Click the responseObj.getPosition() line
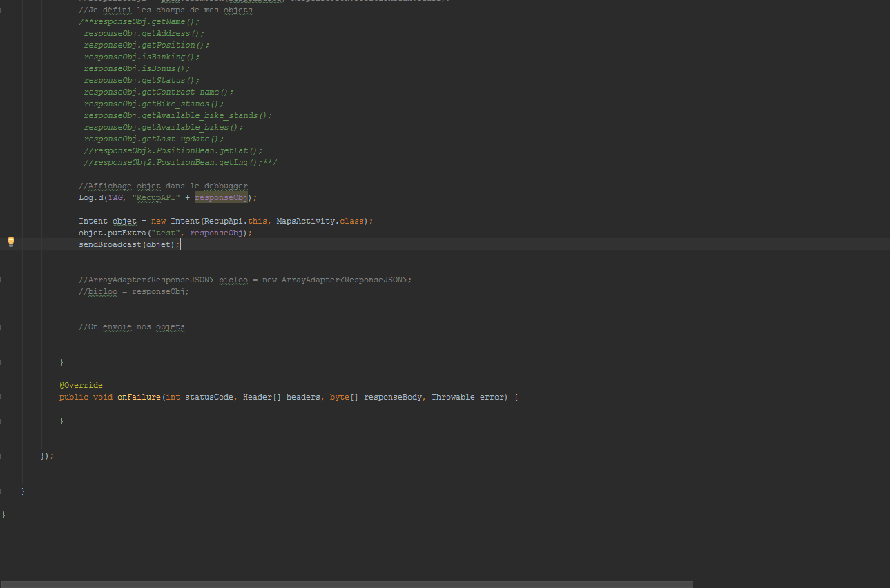 coord(146,46)
